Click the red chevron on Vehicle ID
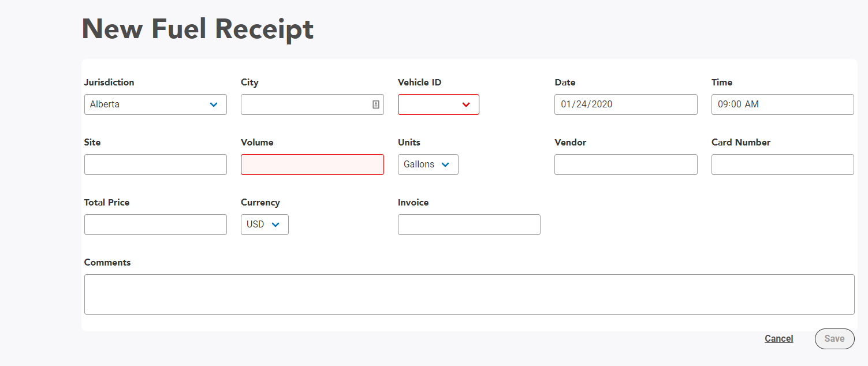 (466, 104)
